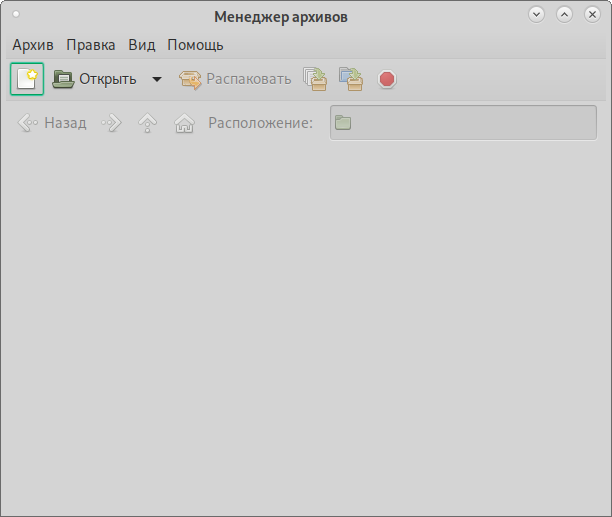This screenshot has height=517, width=612.
Task: Click the forward navigation arrow icon
Action: (x=111, y=123)
